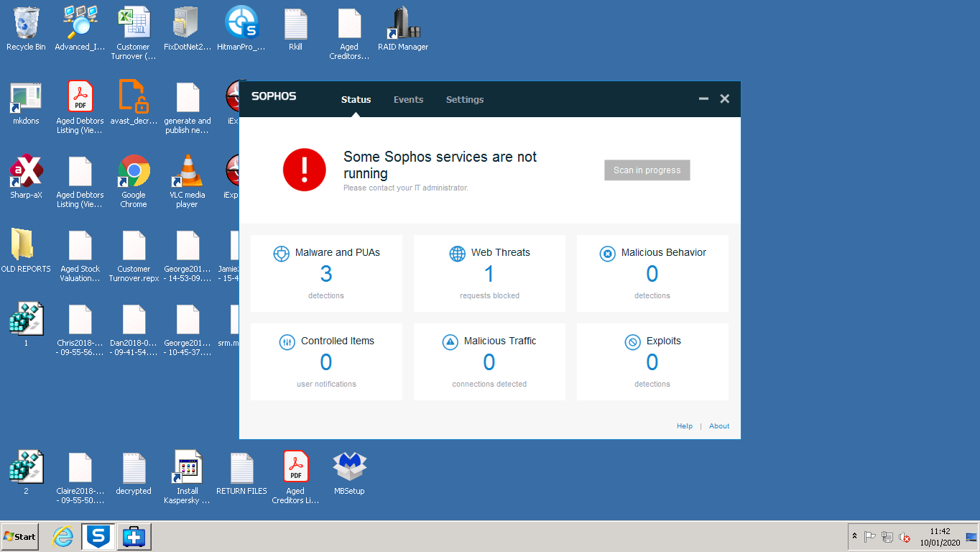Screen dimensions: 980x552
Task: Click the muted volume tray icon
Action: [x=905, y=537]
